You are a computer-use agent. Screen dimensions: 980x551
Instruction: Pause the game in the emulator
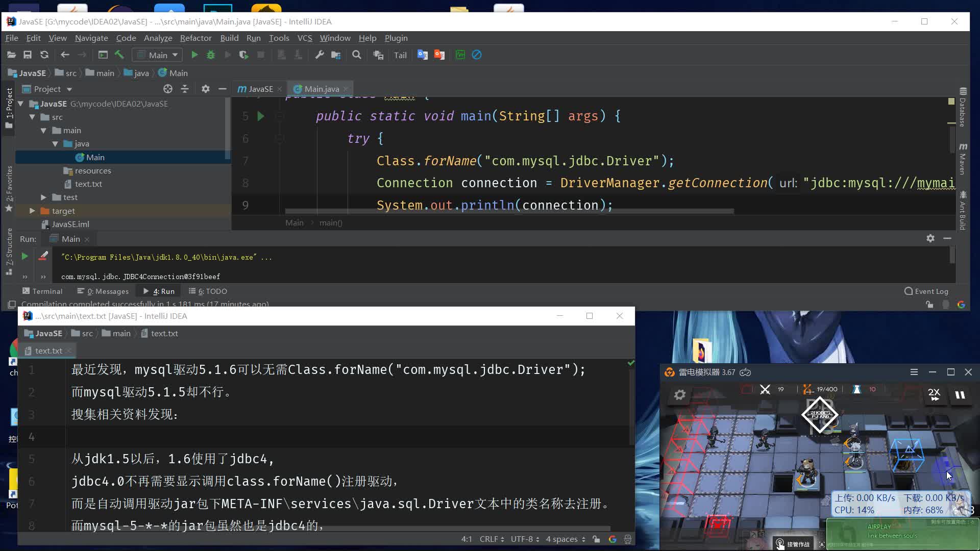coord(960,395)
